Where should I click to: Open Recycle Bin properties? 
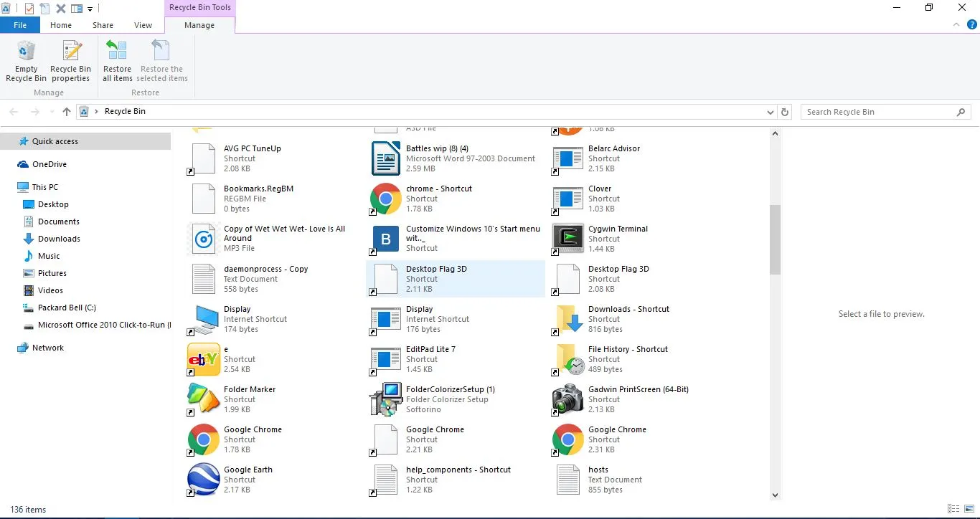(70, 62)
